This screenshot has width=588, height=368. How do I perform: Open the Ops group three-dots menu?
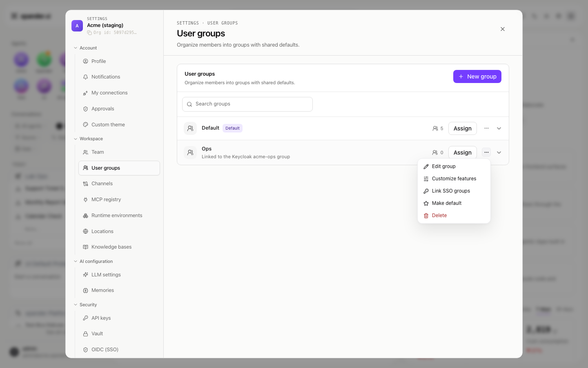486,153
